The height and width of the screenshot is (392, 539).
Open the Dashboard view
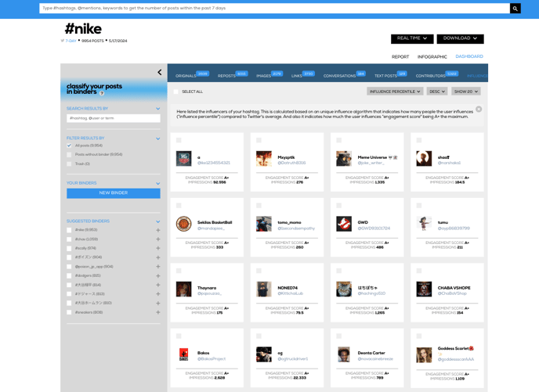coord(469,56)
